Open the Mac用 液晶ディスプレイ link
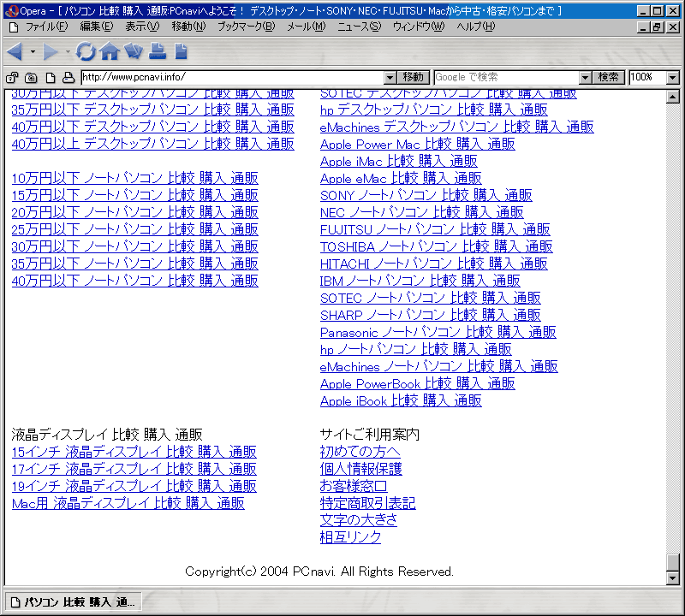The height and width of the screenshot is (616, 685). [x=128, y=503]
